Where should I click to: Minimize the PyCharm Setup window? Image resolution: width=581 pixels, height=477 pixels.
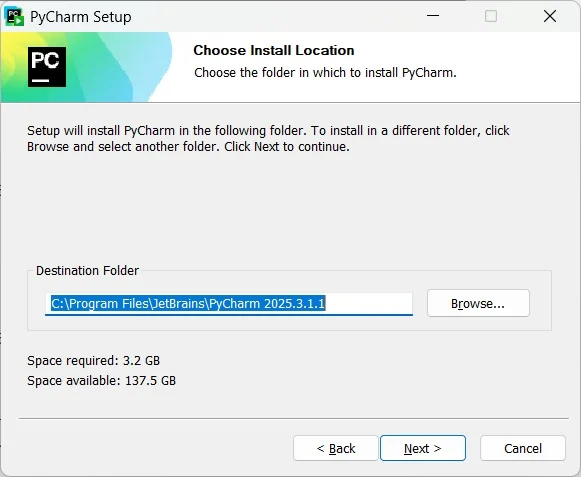point(433,16)
